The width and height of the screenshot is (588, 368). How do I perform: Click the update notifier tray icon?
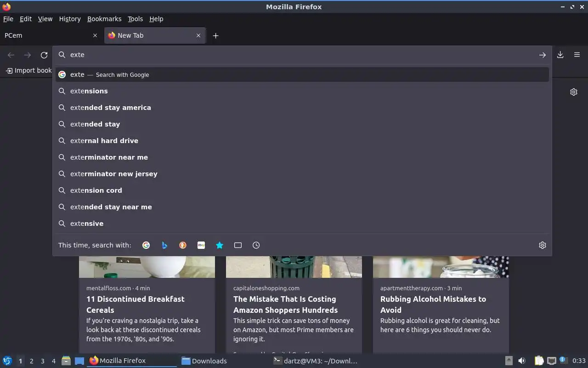coord(563,361)
